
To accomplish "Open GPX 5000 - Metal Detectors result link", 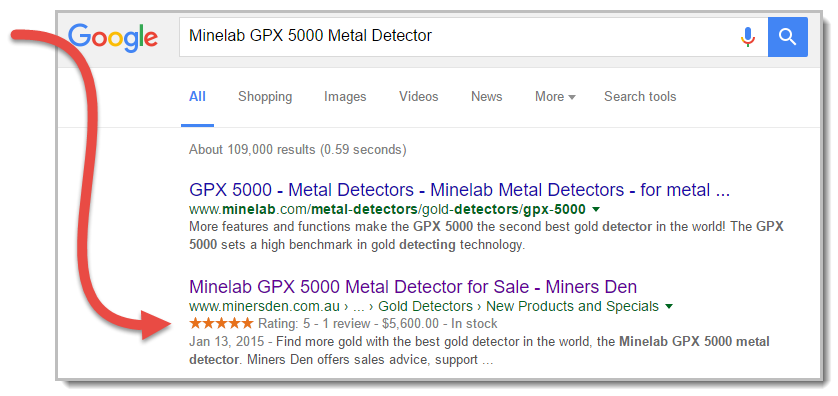I will coord(460,190).
